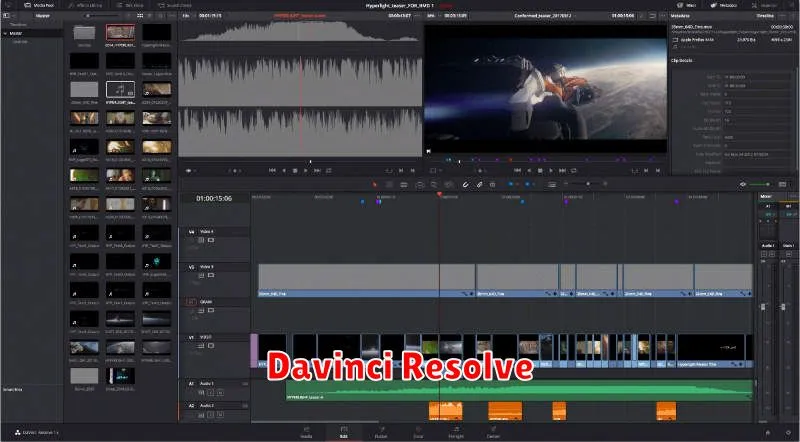Toggle the media pool bin list panel icon

pos(7,16)
